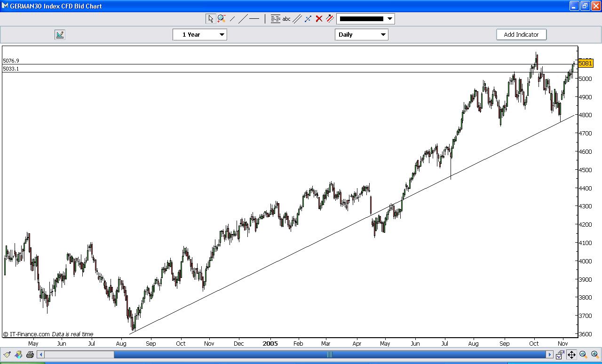Click the right arrow of the horizontal scrollbar
Image resolution: width=602 pixels, height=364 pixels.
point(549,355)
